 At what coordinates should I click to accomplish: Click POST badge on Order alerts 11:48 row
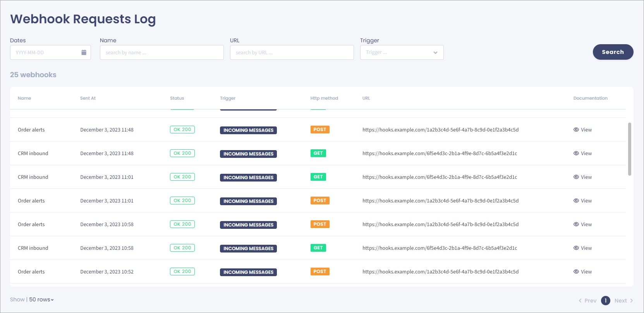click(320, 130)
